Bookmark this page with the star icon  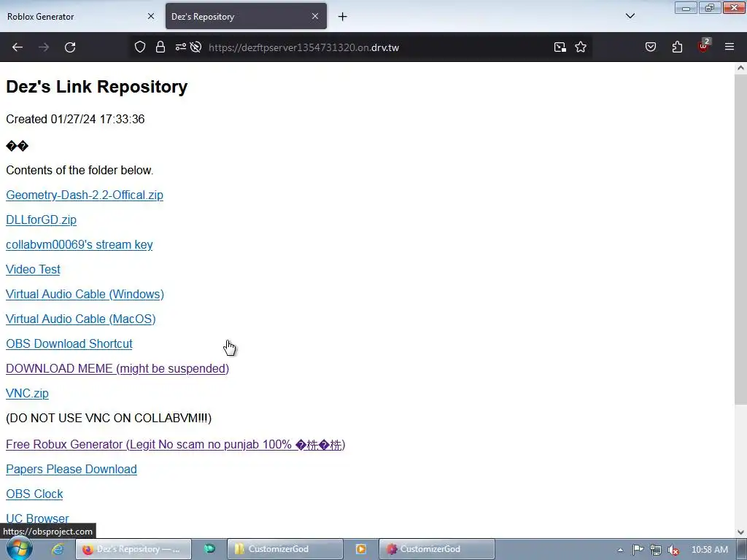[x=581, y=47]
